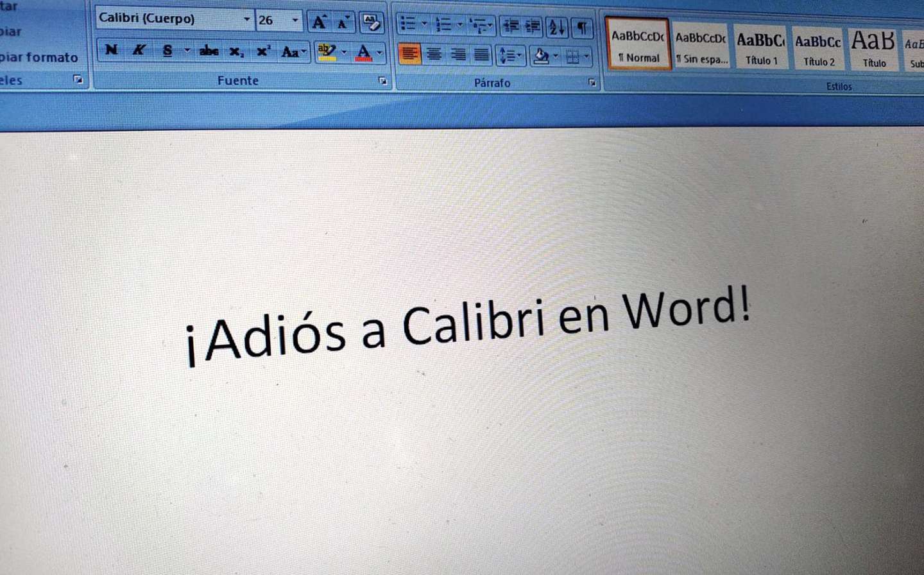This screenshot has height=575, width=924.
Task: Toggle bold (N) formatting
Action: (x=111, y=49)
